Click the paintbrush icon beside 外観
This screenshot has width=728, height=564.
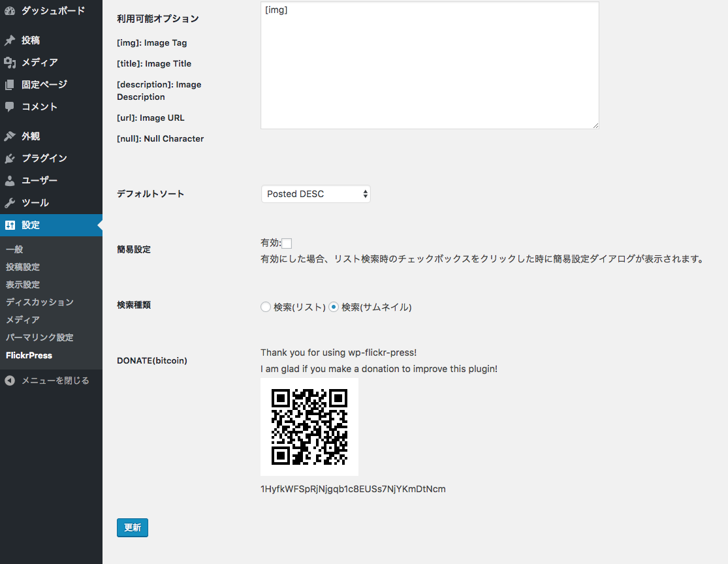coord(10,136)
